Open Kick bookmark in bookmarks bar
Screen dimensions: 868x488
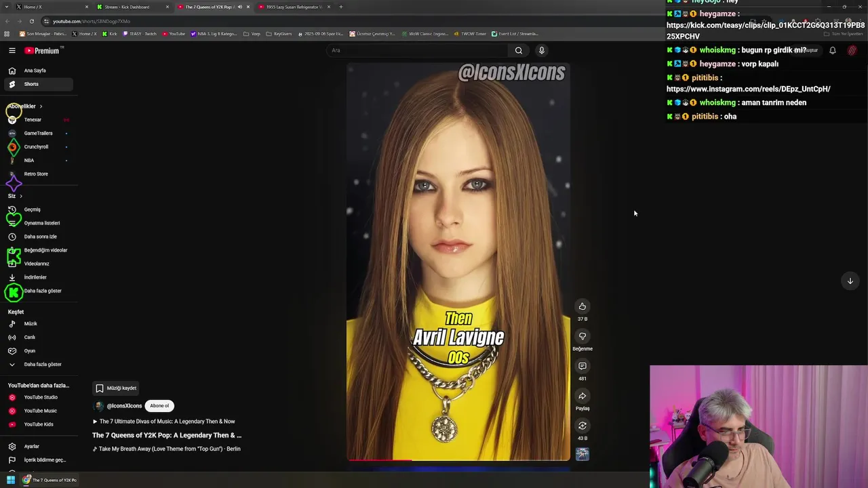[x=110, y=34]
